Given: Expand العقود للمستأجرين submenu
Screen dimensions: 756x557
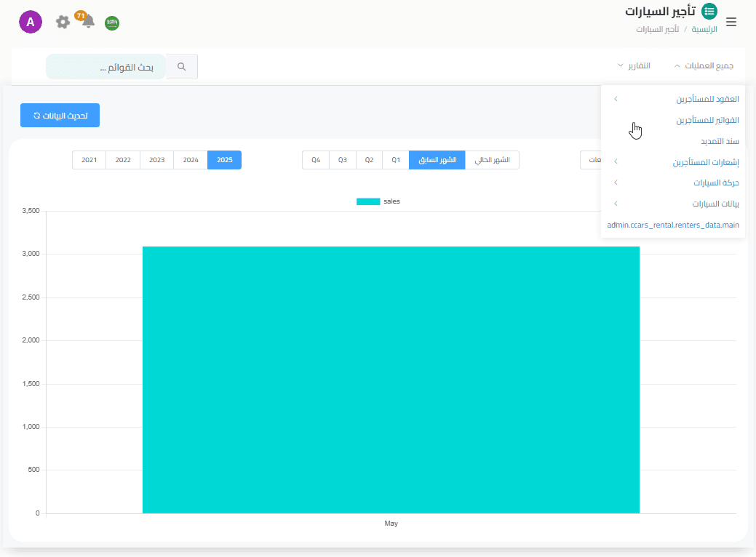Looking at the screenshot, I should (x=677, y=99).
